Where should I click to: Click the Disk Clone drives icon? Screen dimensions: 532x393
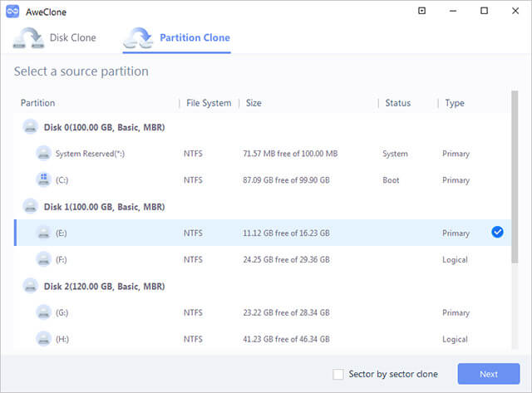click(28, 38)
